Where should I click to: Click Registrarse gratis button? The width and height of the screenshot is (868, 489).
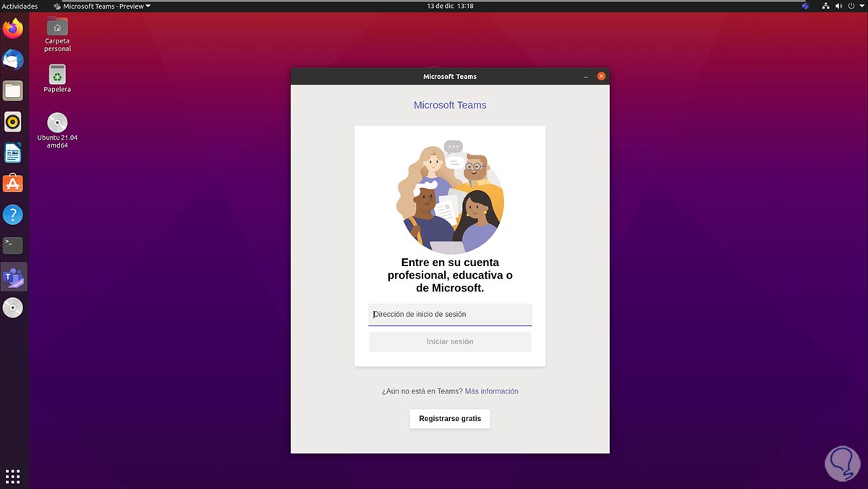point(450,419)
